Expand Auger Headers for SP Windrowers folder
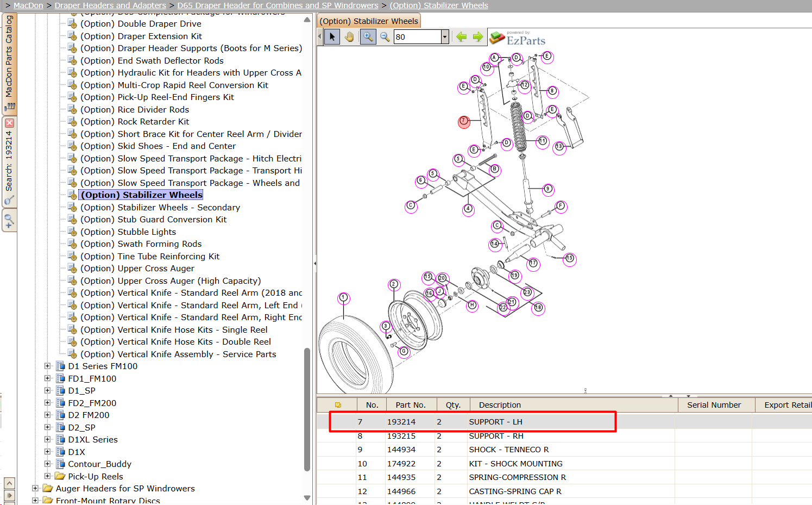The width and height of the screenshot is (812, 505). 35,489
